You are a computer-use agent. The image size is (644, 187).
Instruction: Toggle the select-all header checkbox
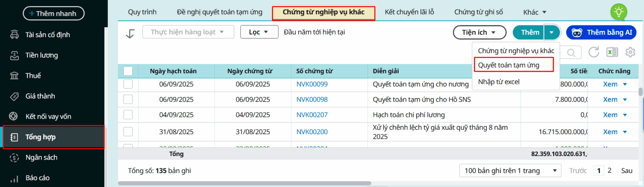coord(128,71)
